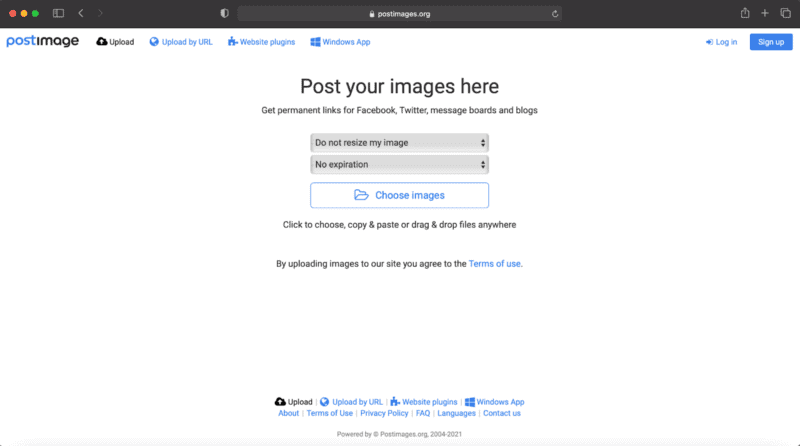Image resolution: width=800 pixels, height=446 pixels.
Task: Click the Choose images button
Action: (399, 195)
